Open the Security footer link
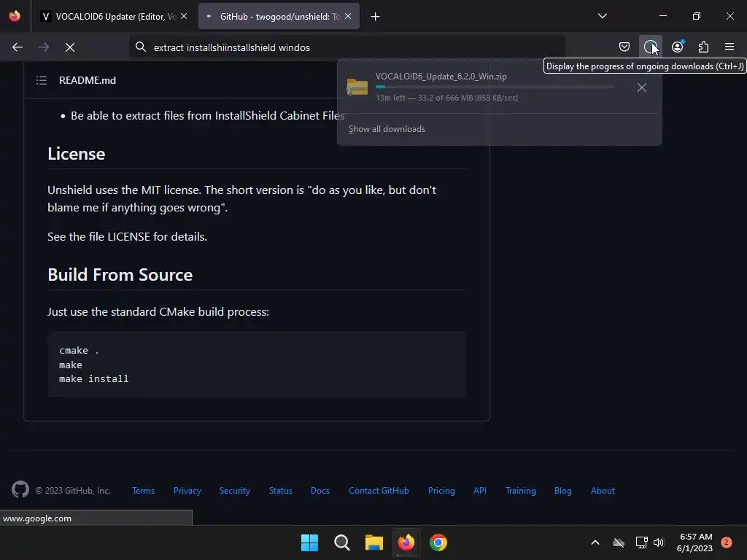Viewport: 747px width, 560px height. pyautogui.click(x=234, y=491)
